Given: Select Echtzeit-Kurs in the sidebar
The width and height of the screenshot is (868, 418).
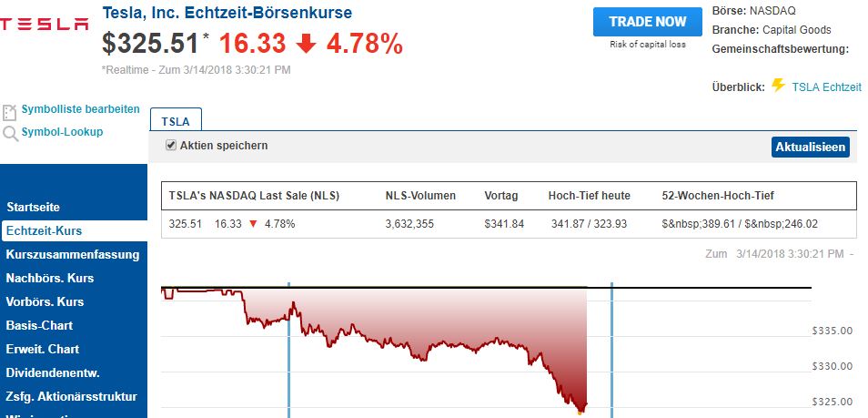Looking at the screenshot, I should point(44,231).
